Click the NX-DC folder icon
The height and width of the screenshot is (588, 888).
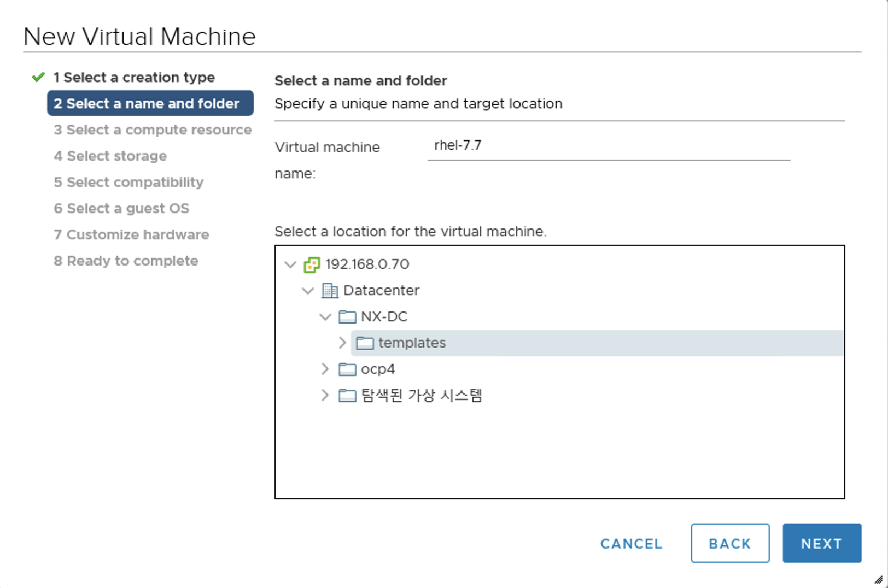(x=347, y=317)
